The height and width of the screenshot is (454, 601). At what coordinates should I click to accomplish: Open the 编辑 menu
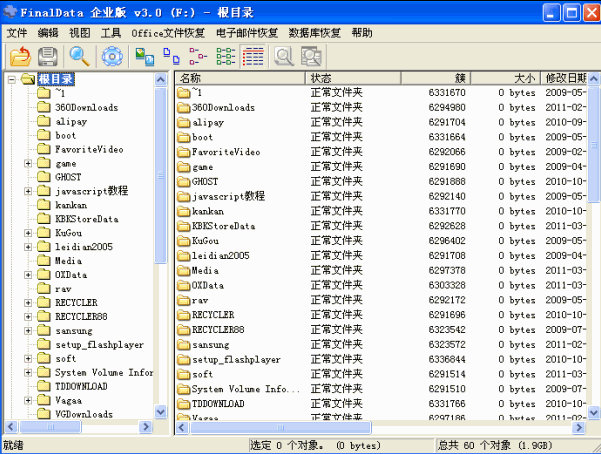[48, 33]
